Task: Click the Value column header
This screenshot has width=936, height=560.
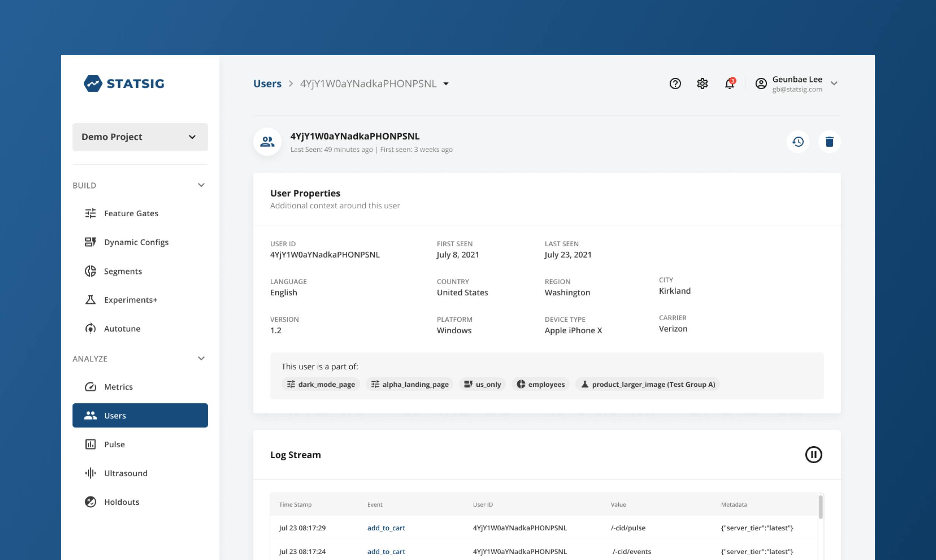Action: click(x=618, y=504)
